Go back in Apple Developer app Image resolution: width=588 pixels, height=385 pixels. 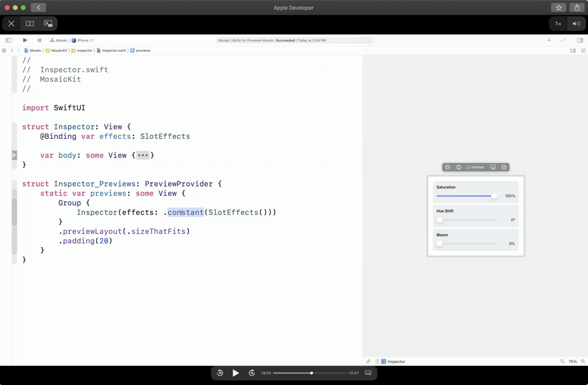pyautogui.click(x=38, y=8)
